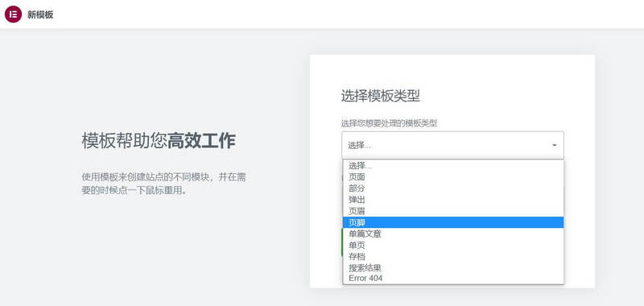Select 弹出 popup template option
The width and height of the screenshot is (644, 306).
point(453,200)
